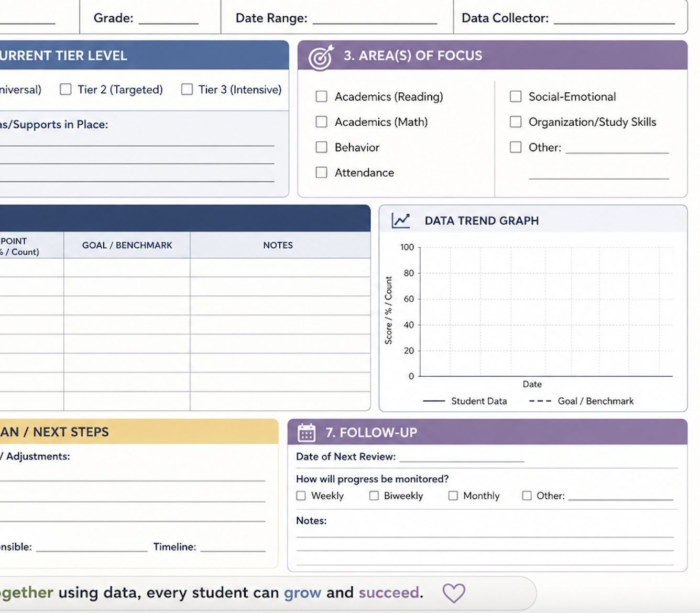Select the Attendance checkbox
The width and height of the screenshot is (700, 613).
322,172
